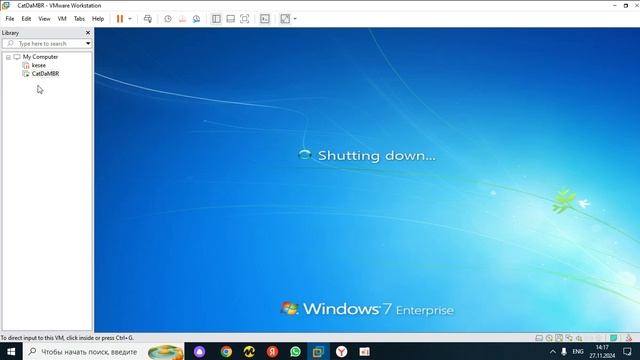This screenshot has width=640, height=360.
Task: Revert the VM to the previous snapshot
Action: click(182, 19)
